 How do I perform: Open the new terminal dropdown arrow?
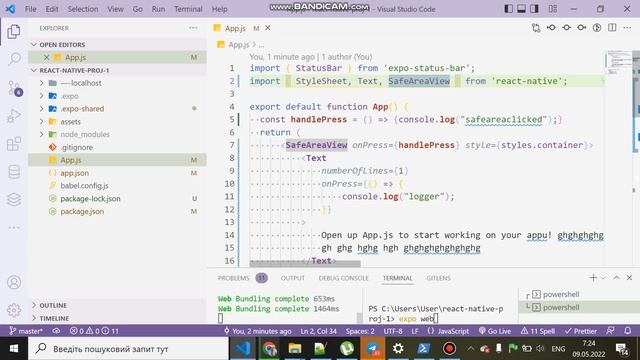[x=603, y=278]
